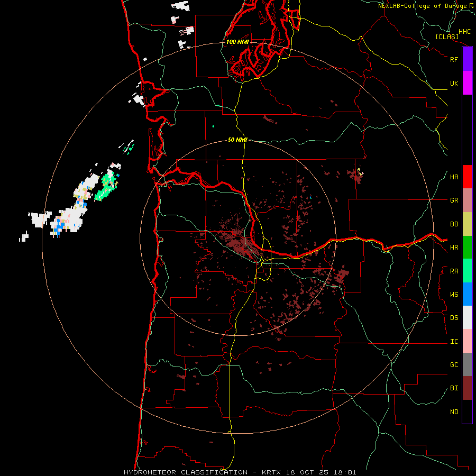This screenshot has width=476, height=476.
Task: Click the GC legend label
Action: pos(454,365)
